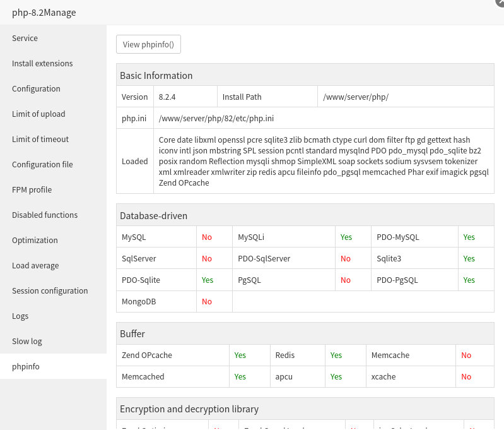
Task: Click the View phpinfo() button
Action: [x=148, y=45]
